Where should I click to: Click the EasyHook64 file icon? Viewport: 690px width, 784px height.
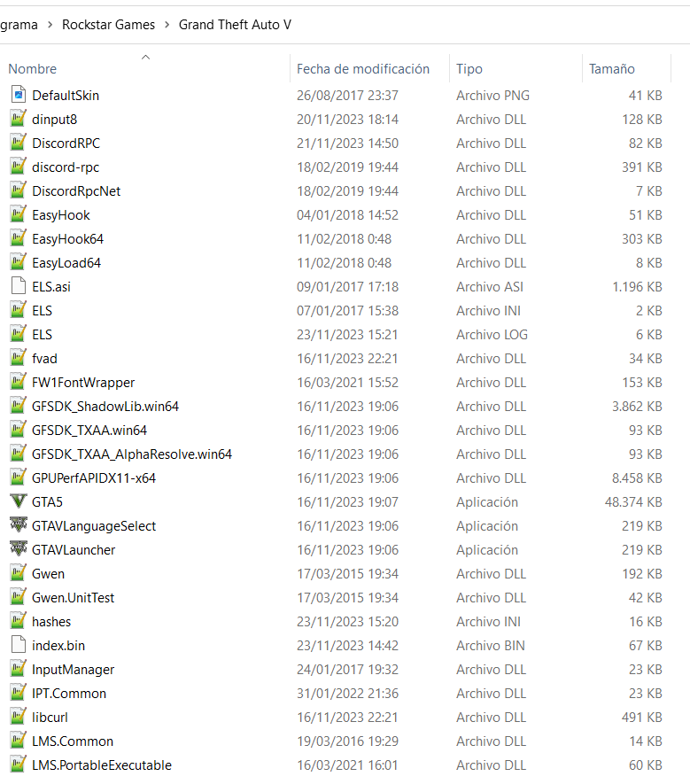click(19, 238)
